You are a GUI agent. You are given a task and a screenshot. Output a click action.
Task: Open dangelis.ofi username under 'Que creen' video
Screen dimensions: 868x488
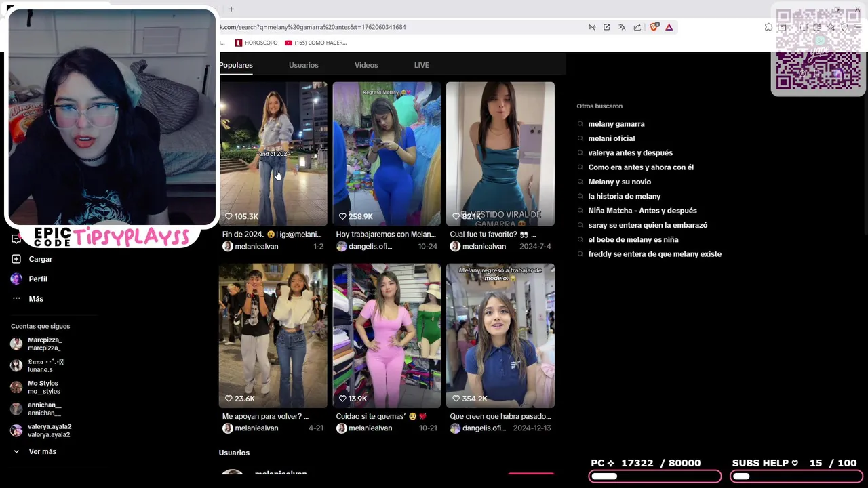coord(484,428)
